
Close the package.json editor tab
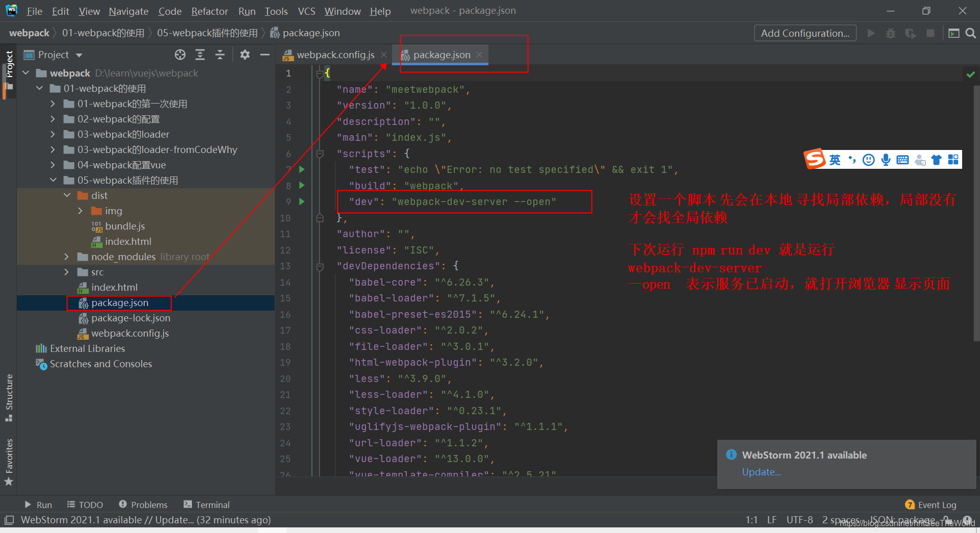click(x=479, y=55)
